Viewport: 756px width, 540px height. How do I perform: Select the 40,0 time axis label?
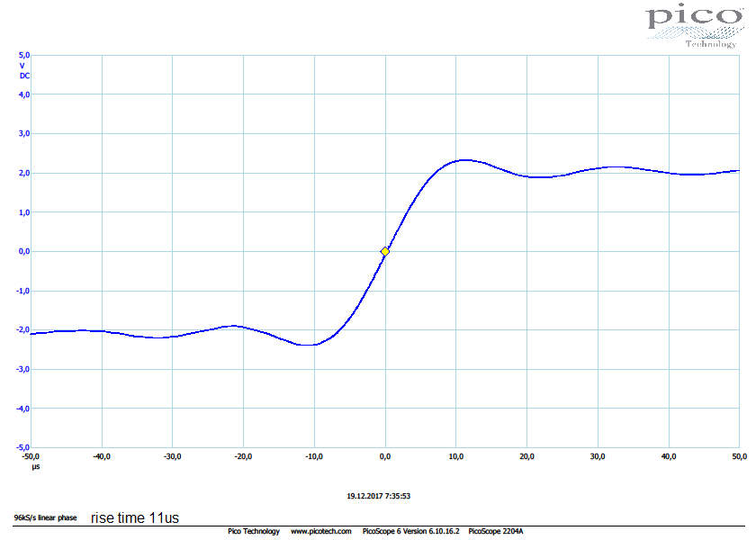pyautogui.click(x=669, y=456)
